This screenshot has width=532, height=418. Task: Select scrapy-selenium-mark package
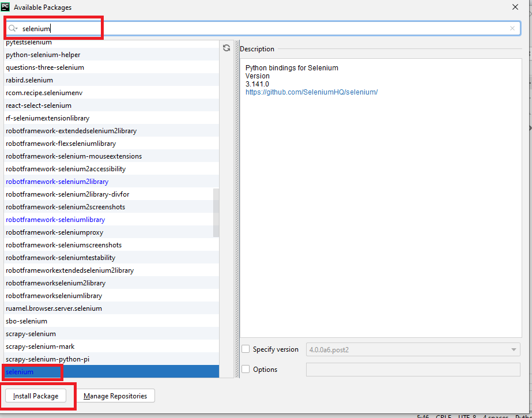coord(112,347)
